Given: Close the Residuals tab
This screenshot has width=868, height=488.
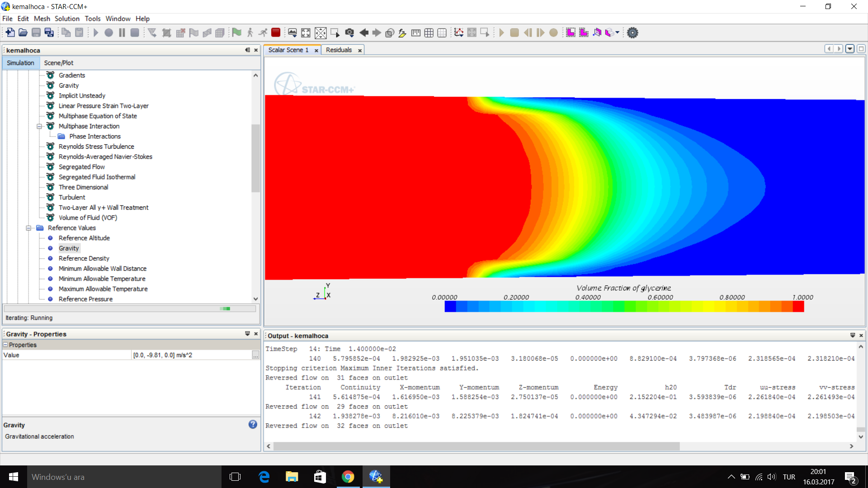Looking at the screenshot, I should coord(360,50).
